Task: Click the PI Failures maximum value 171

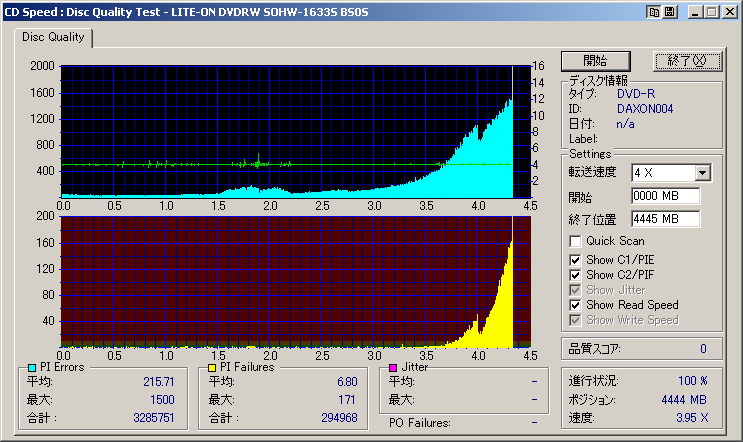Action: tap(347, 400)
